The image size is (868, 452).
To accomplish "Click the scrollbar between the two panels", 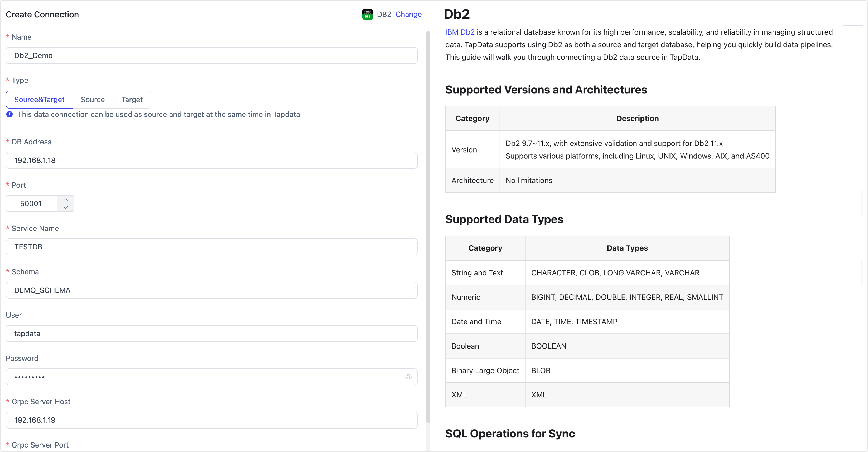I will point(428,226).
